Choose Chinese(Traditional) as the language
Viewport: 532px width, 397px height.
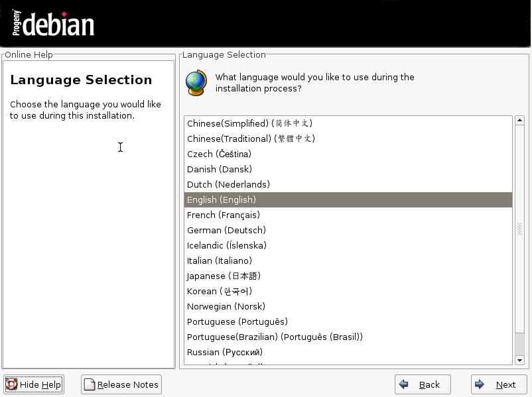pyautogui.click(x=251, y=139)
